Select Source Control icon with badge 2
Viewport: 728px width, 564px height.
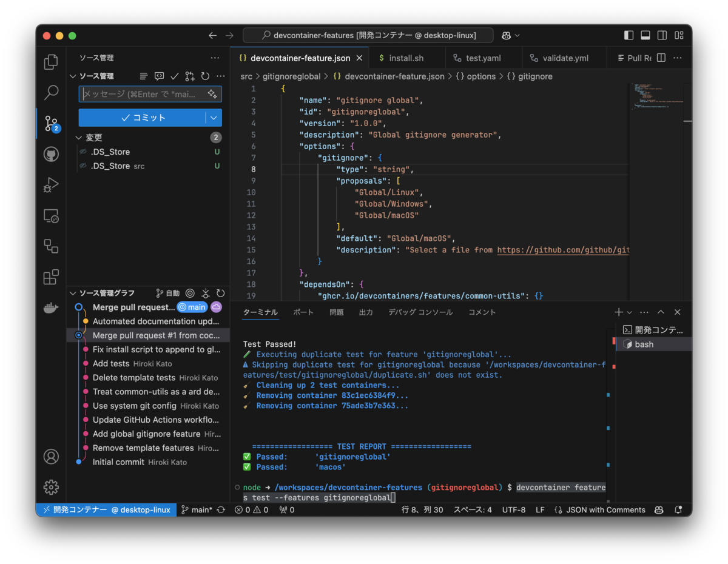(x=52, y=124)
